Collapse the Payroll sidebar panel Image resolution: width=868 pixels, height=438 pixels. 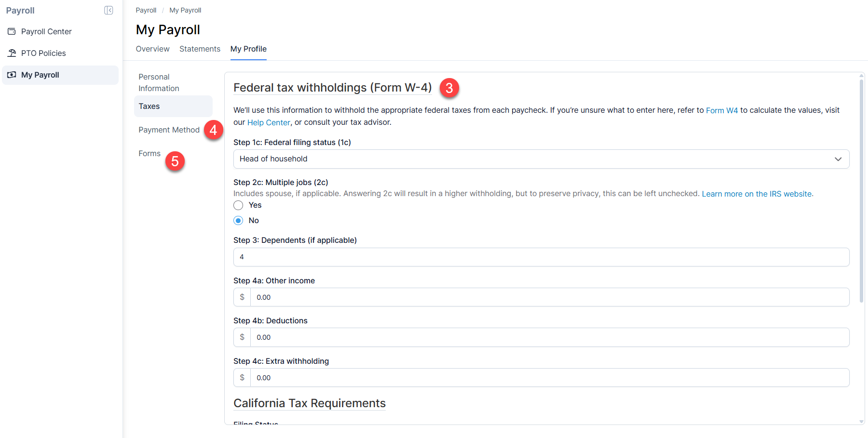click(x=109, y=10)
